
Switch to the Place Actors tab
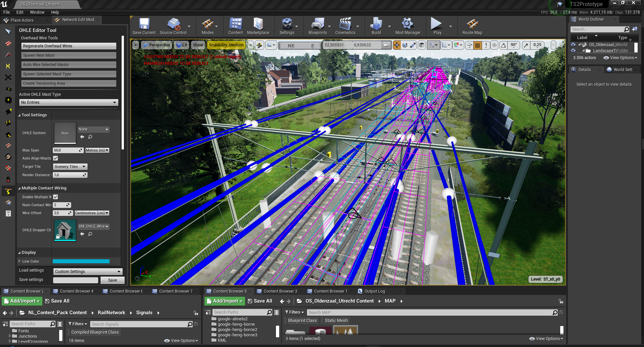click(22, 20)
